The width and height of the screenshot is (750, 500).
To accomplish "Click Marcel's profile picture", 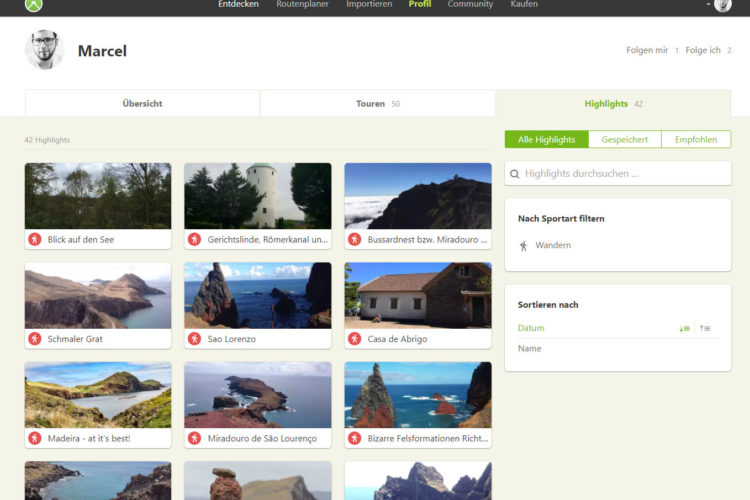I will tap(44, 49).
